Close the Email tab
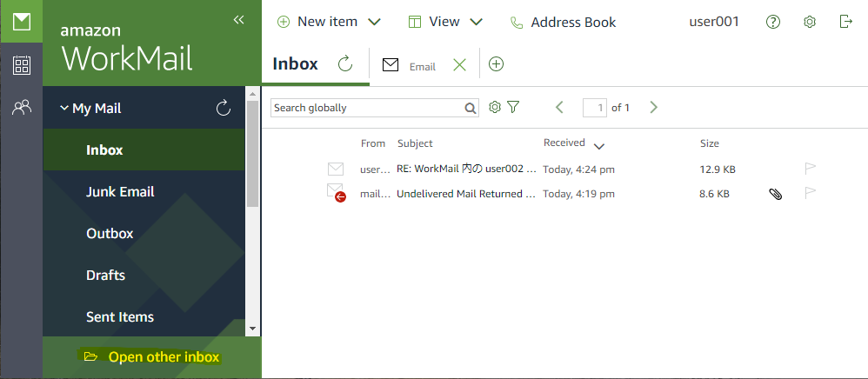The height and width of the screenshot is (379, 868). pos(459,65)
